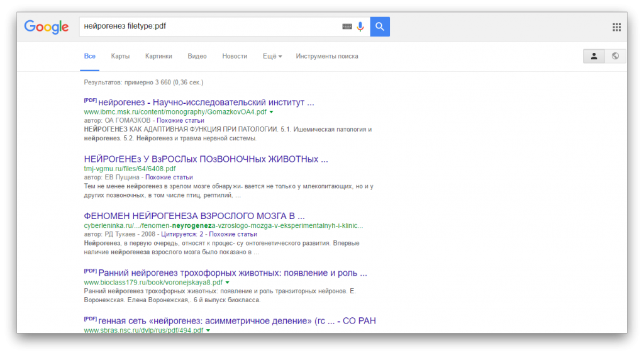Select personal results person icon

tap(594, 56)
